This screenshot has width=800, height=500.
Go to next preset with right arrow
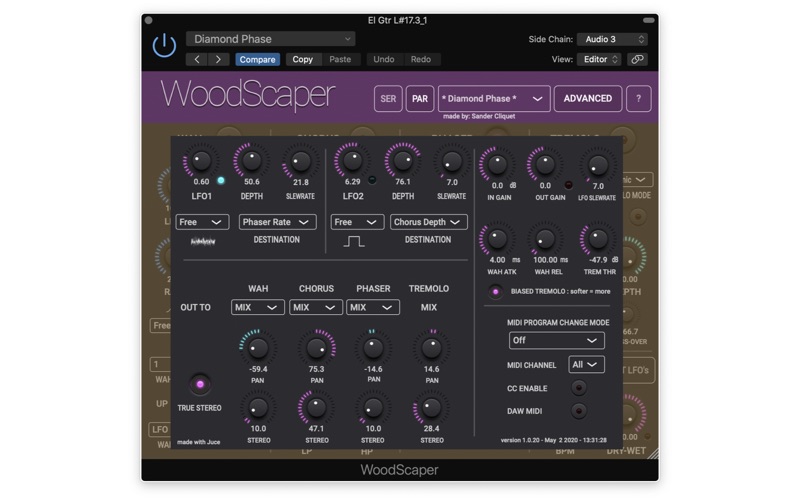click(218, 59)
